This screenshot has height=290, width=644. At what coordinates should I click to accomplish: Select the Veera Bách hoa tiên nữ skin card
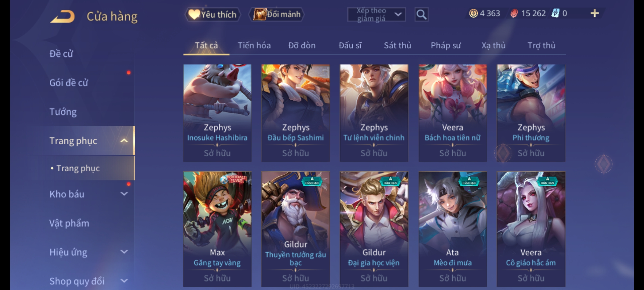tap(453, 113)
